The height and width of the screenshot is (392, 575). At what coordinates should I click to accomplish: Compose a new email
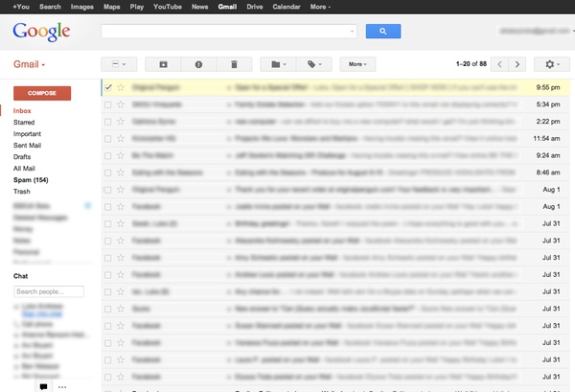click(42, 93)
